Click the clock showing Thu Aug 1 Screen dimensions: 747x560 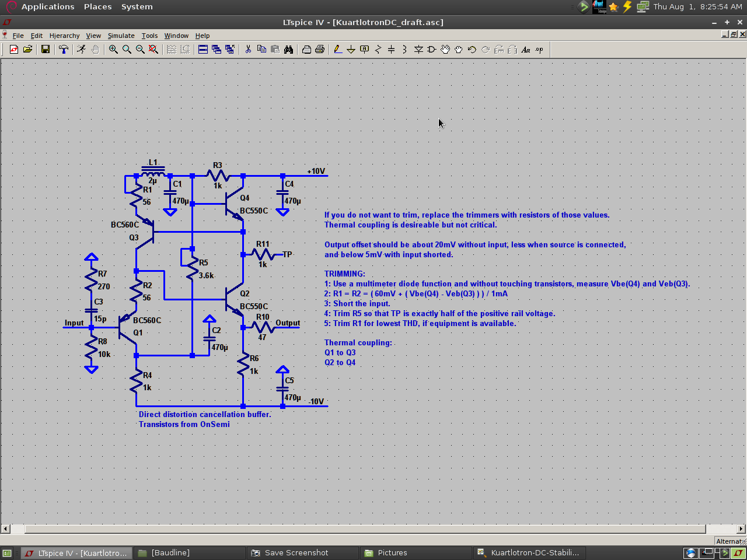(x=697, y=7)
